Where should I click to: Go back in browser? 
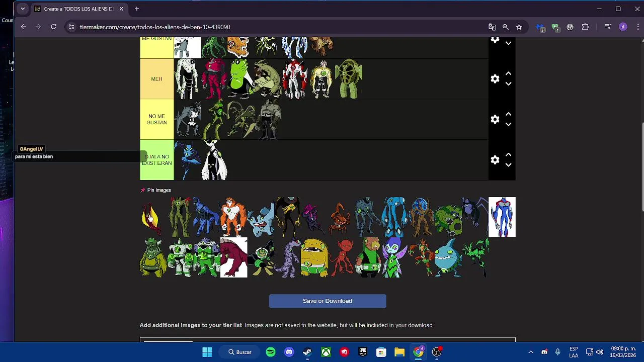23,27
